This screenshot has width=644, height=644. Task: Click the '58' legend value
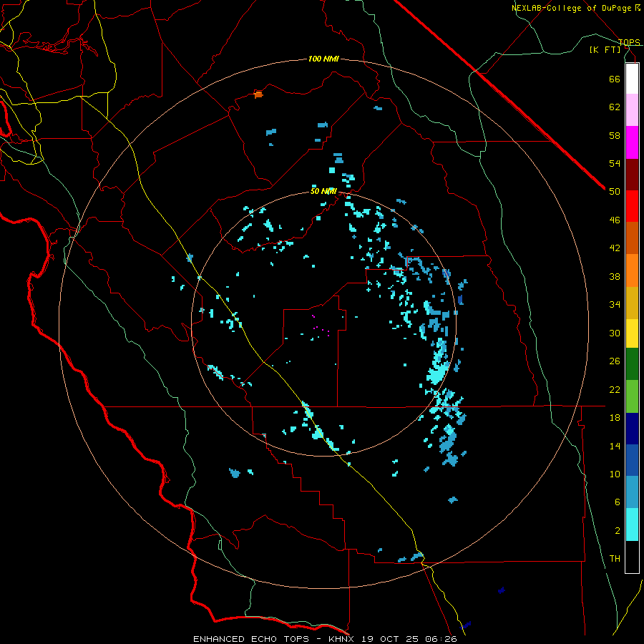[615, 135]
